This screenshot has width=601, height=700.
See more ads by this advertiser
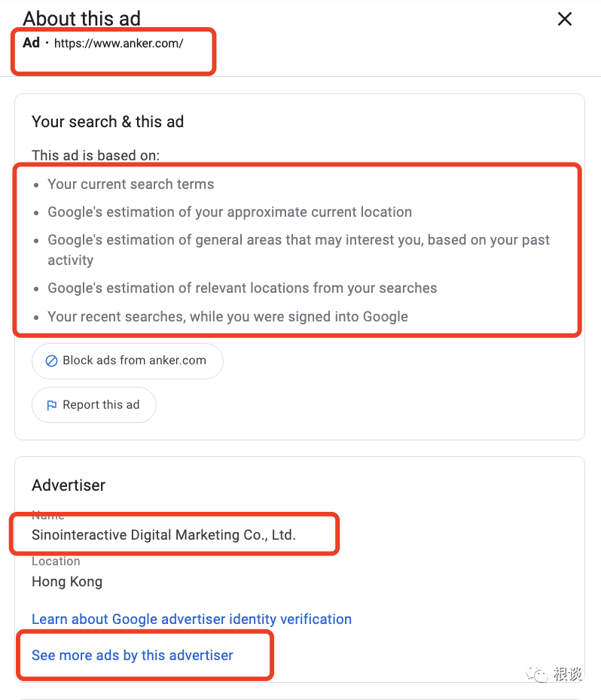click(x=133, y=655)
